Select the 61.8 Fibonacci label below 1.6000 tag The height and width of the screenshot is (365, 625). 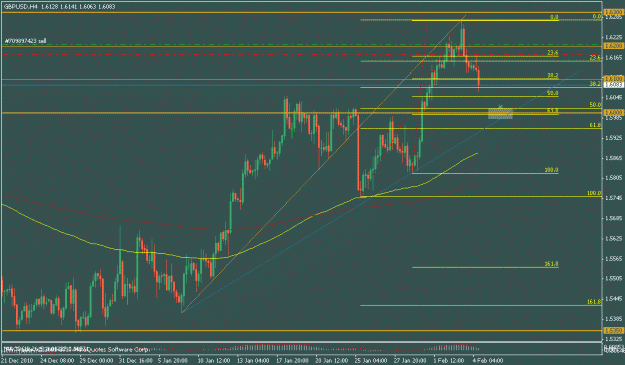[596, 125]
